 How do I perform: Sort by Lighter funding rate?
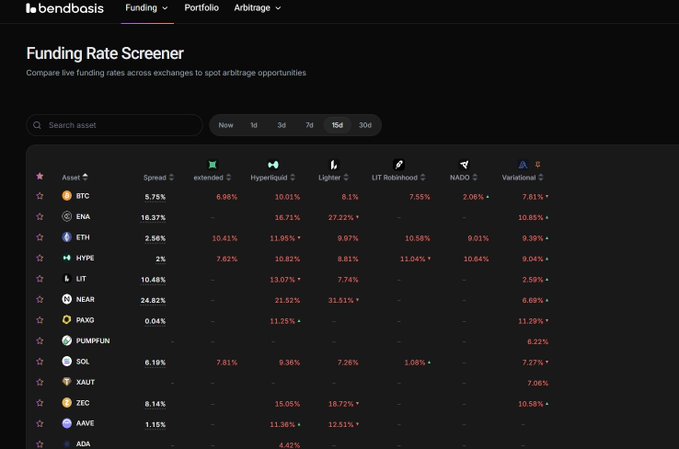pos(333,178)
